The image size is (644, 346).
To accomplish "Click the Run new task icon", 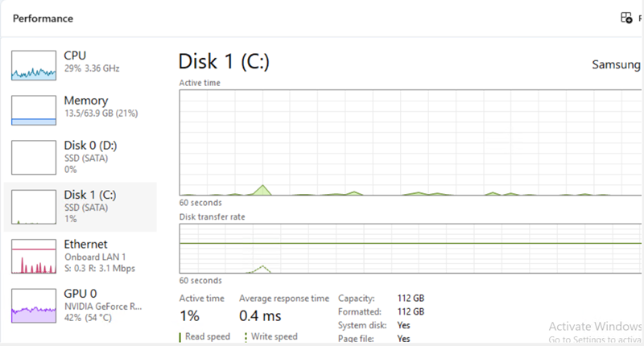I will (x=625, y=18).
